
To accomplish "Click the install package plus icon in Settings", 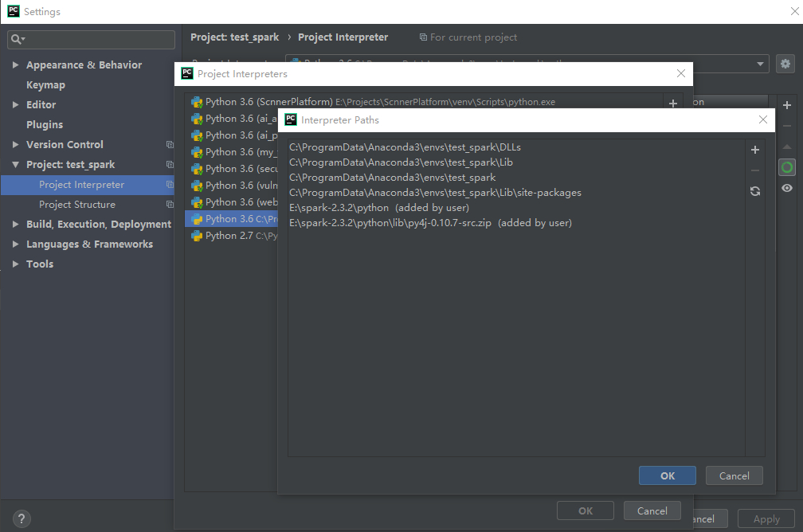I will click(x=787, y=105).
